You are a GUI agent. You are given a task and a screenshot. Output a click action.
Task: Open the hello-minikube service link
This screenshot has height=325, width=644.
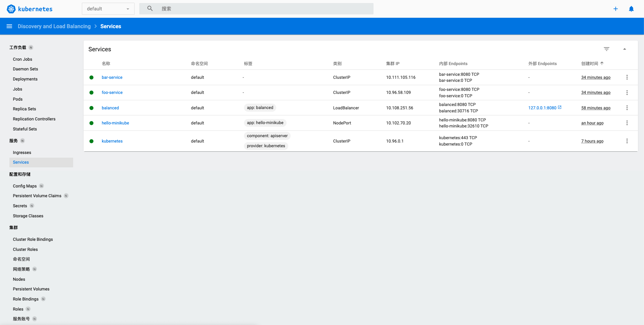pyautogui.click(x=115, y=123)
